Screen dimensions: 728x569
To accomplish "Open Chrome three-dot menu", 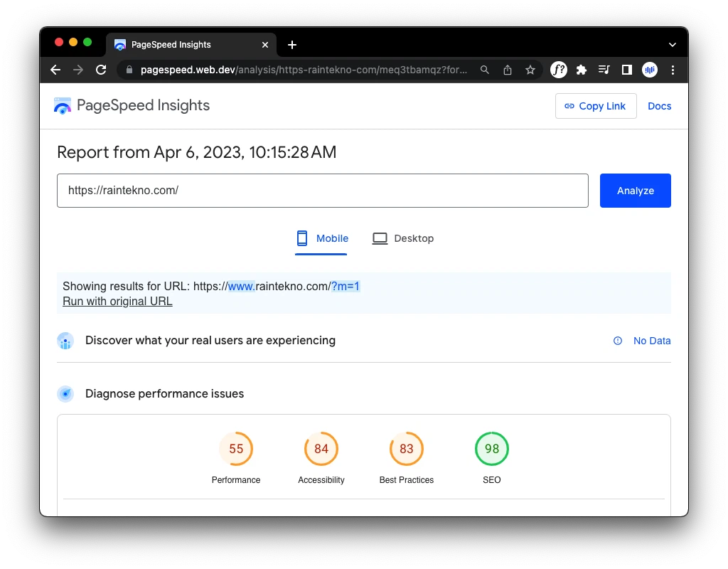I will point(673,70).
